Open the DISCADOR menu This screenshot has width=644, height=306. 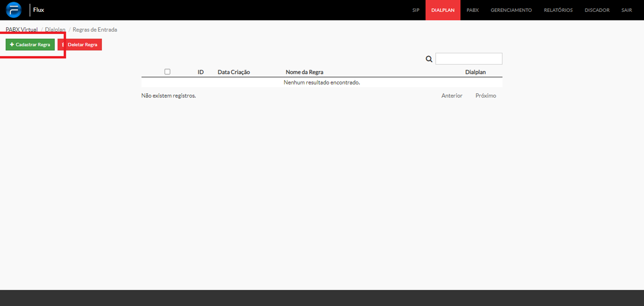[x=597, y=10]
